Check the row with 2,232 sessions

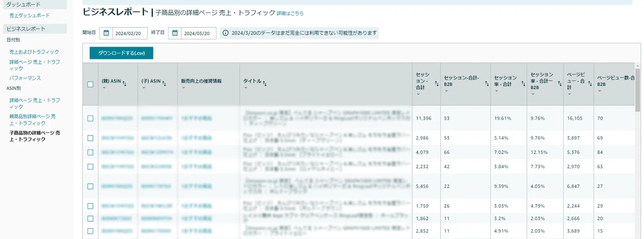pos(90,166)
